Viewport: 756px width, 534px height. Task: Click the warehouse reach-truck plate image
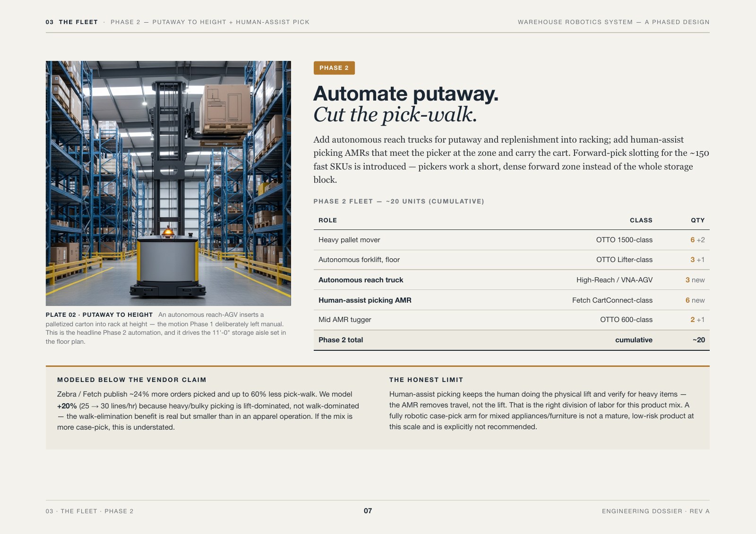pyautogui.click(x=168, y=183)
